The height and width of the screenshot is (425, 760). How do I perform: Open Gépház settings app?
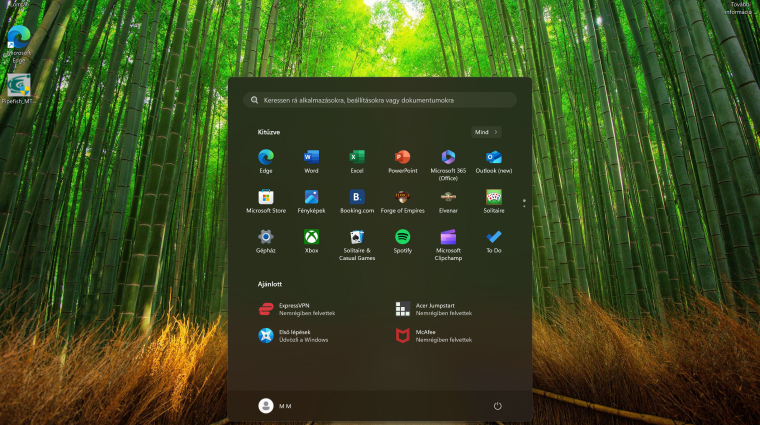tap(266, 241)
